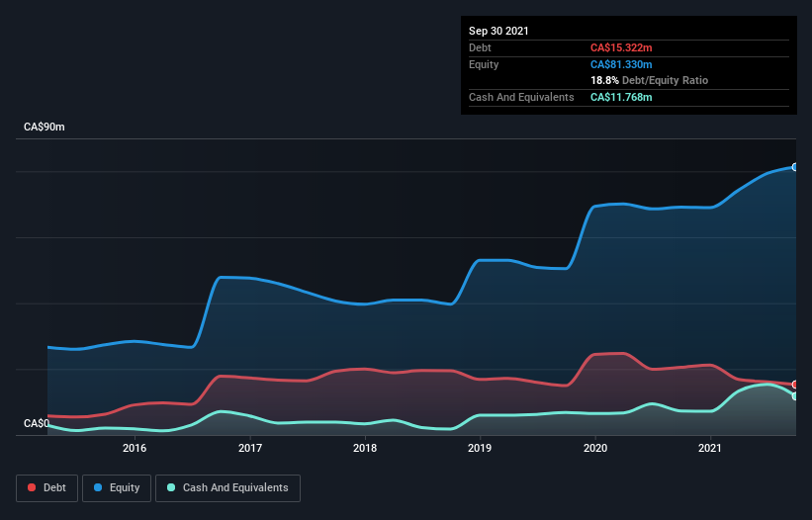Click the 18.8% Debt/Equity Ratio text

(649, 80)
